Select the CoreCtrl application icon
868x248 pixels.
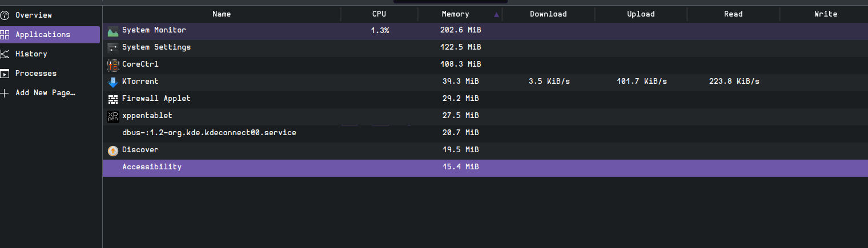coord(112,65)
